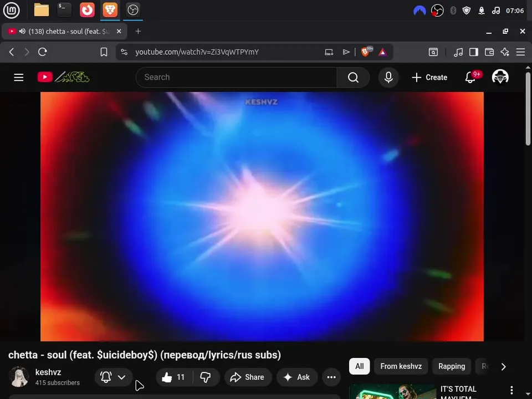The height and width of the screenshot is (399, 532).
Task: Select the chetta - soul YouTube tab
Action: pos(64,31)
